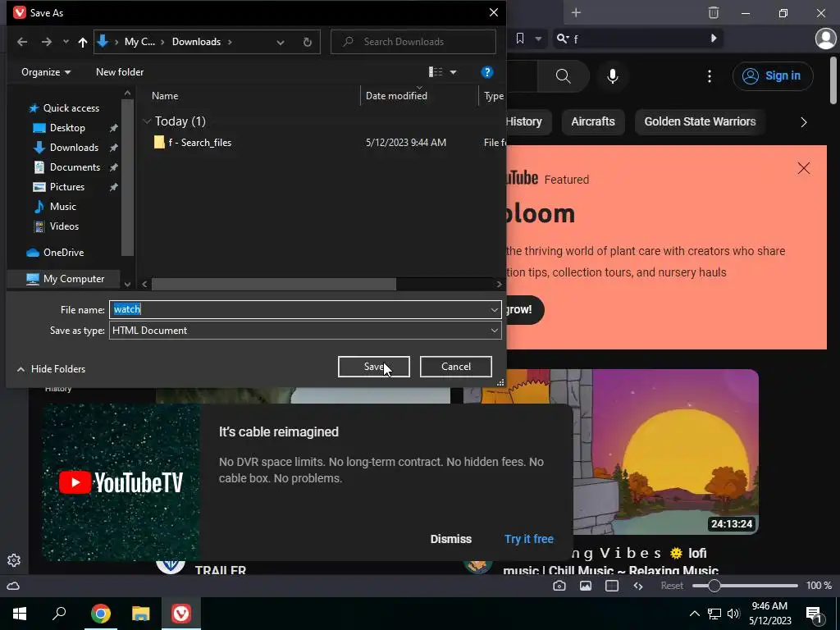Go back in Save As dialog
Viewport: 840px width, 630px height.
pyautogui.click(x=22, y=42)
